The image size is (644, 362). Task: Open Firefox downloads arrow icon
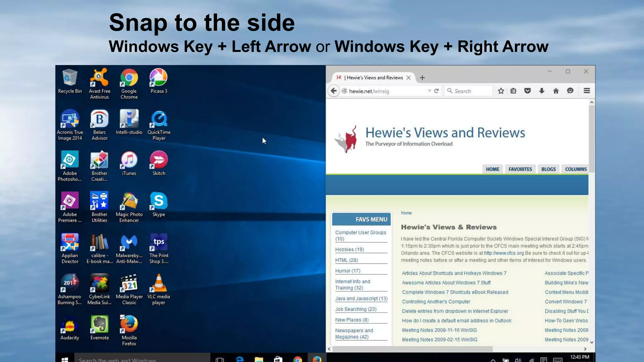[542, 91]
